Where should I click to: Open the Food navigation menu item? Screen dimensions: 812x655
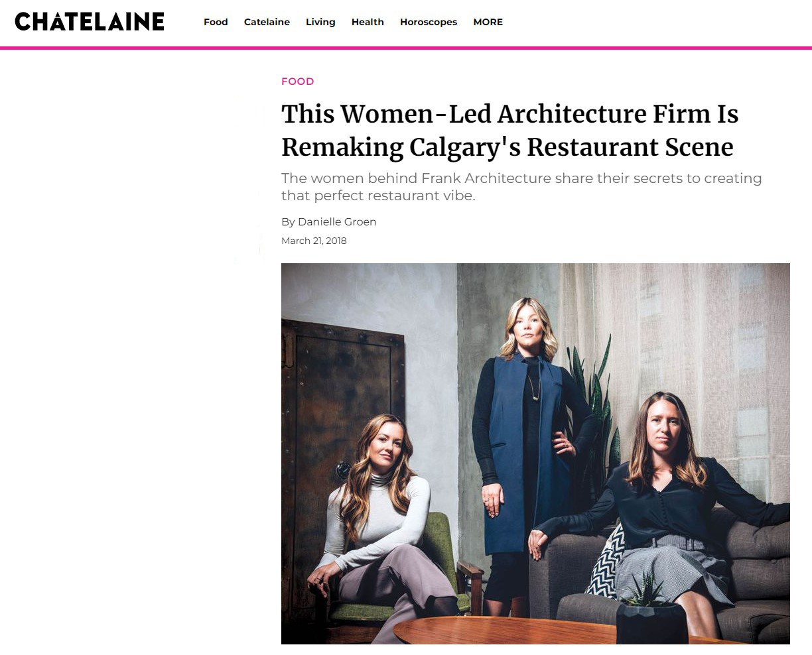click(216, 22)
